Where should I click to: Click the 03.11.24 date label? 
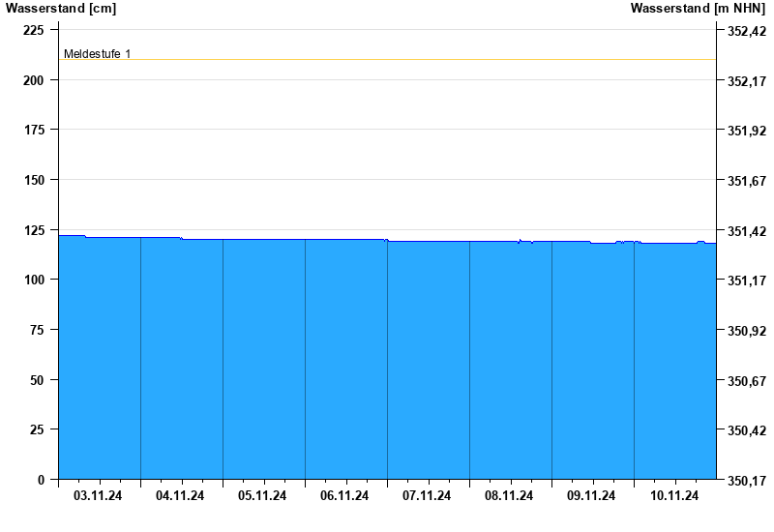point(98,496)
